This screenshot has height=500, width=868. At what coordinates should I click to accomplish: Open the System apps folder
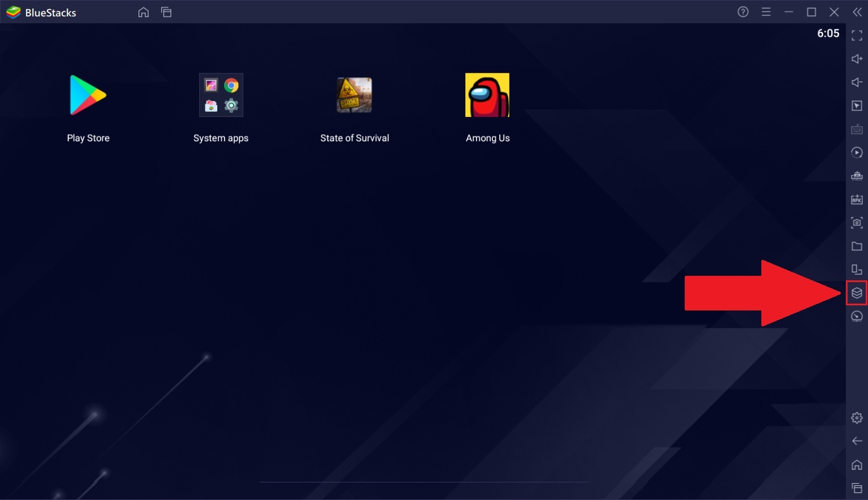click(x=221, y=95)
